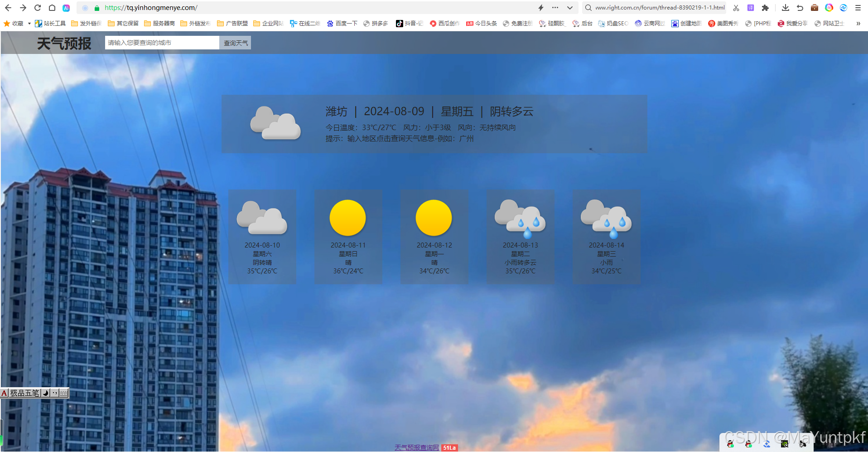Click the 2024-08-14 星期三 rain forecast card
This screenshot has height=452, width=868.
click(607, 237)
